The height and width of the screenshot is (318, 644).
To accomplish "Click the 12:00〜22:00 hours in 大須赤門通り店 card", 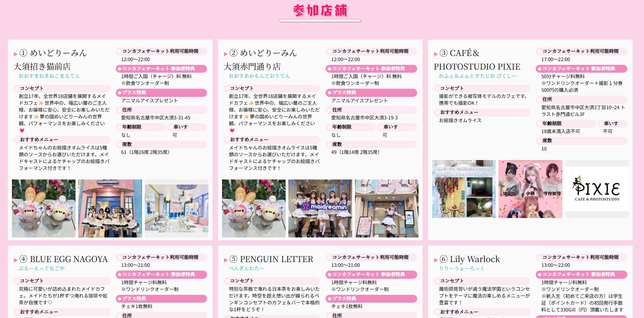I will click(x=346, y=59).
